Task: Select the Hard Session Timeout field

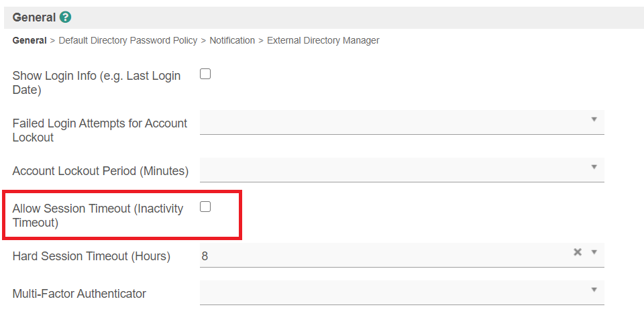Action: coord(382,256)
